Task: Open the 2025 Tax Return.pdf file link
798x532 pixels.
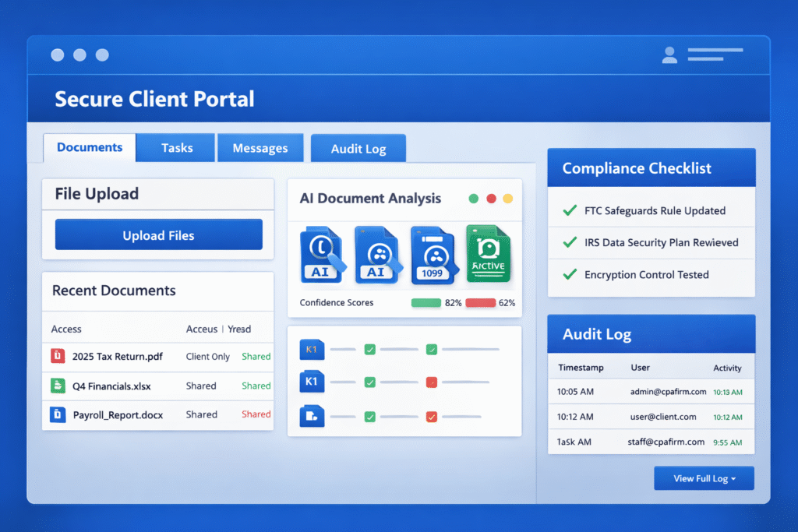Action: tap(117, 356)
